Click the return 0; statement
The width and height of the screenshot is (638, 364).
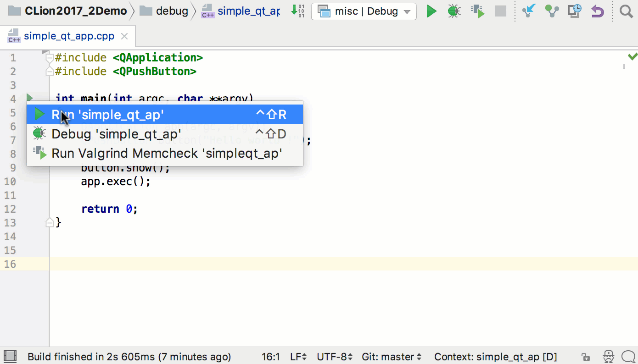tap(109, 209)
